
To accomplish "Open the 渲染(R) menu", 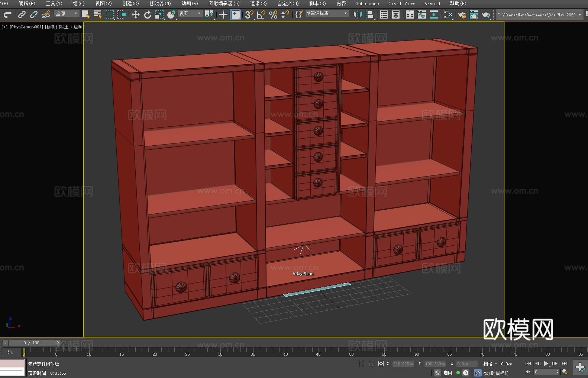I will point(258,3).
